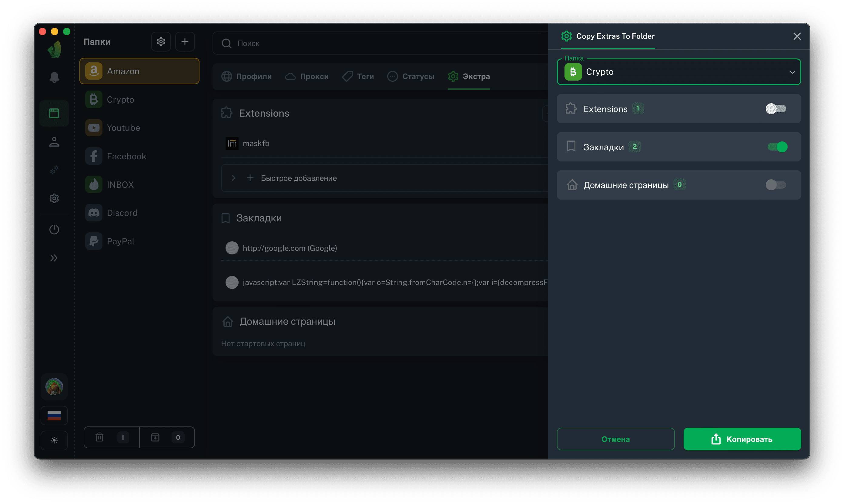Disable the Закладки toggle

pos(777,147)
